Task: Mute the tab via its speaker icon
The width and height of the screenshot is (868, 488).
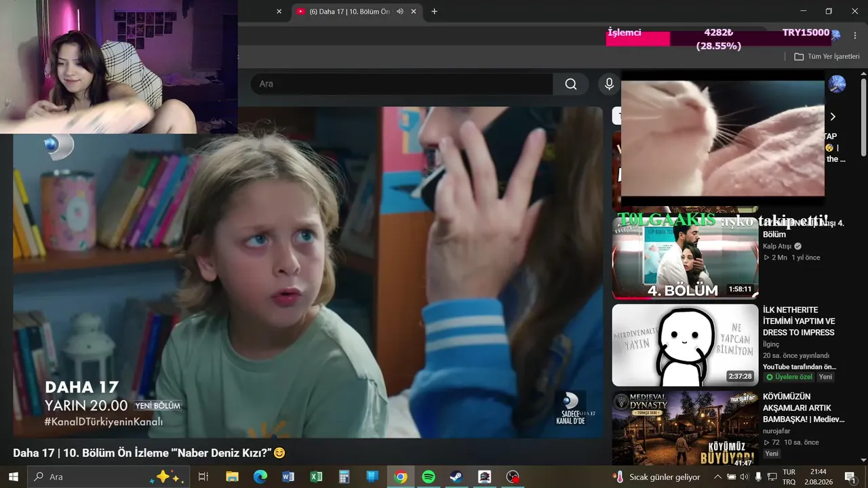Action: click(x=400, y=12)
